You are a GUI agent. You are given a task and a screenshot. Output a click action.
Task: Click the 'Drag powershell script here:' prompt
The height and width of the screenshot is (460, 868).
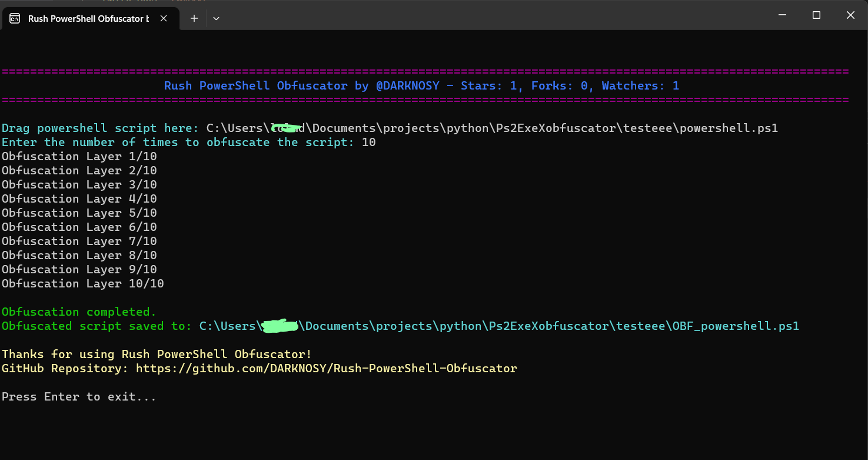(x=101, y=128)
